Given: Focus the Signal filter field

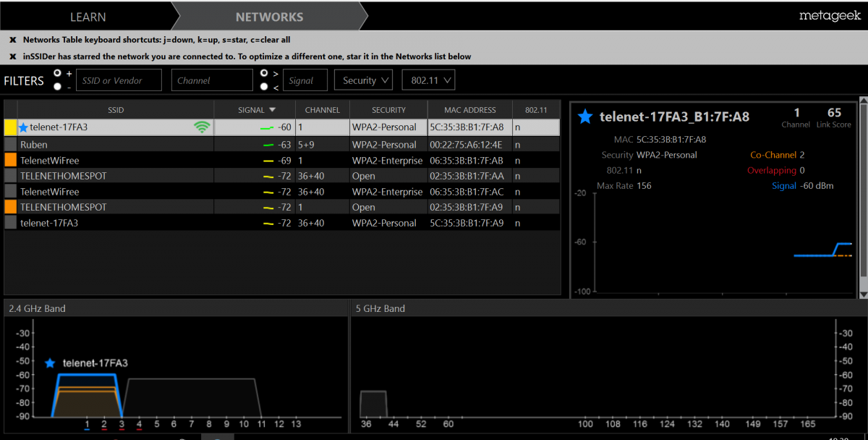Looking at the screenshot, I should click(x=305, y=80).
